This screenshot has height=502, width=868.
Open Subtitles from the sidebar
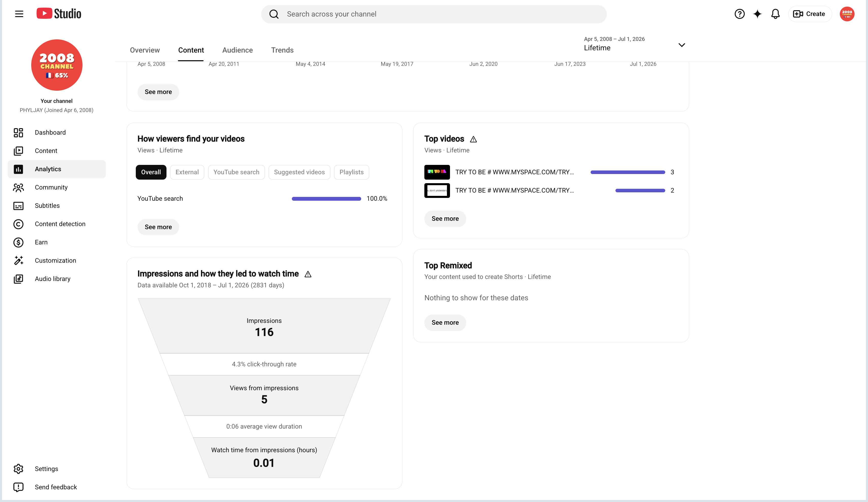click(57, 206)
